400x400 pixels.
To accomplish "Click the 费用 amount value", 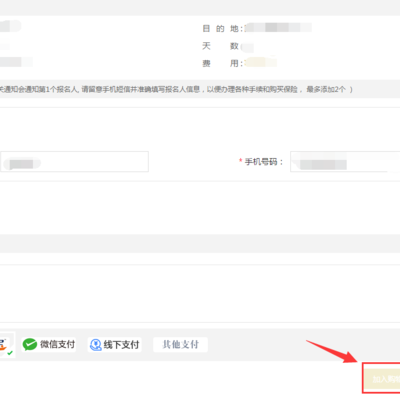I will click(x=261, y=63).
